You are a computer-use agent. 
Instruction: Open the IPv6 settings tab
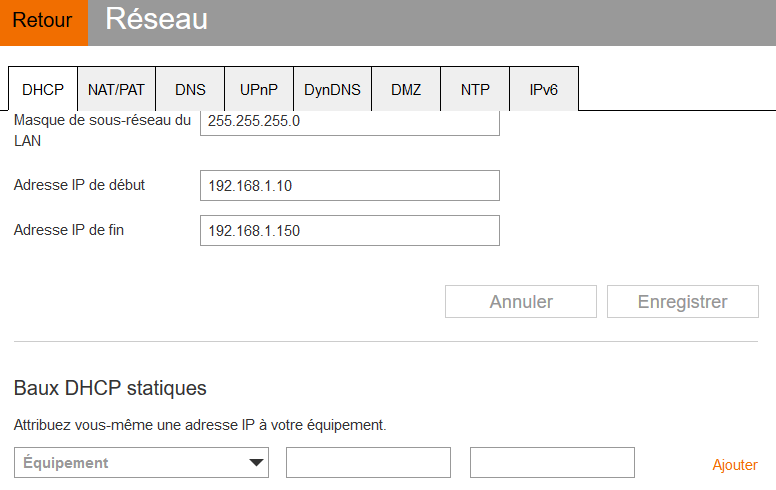pyautogui.click(x=543, y=89)
